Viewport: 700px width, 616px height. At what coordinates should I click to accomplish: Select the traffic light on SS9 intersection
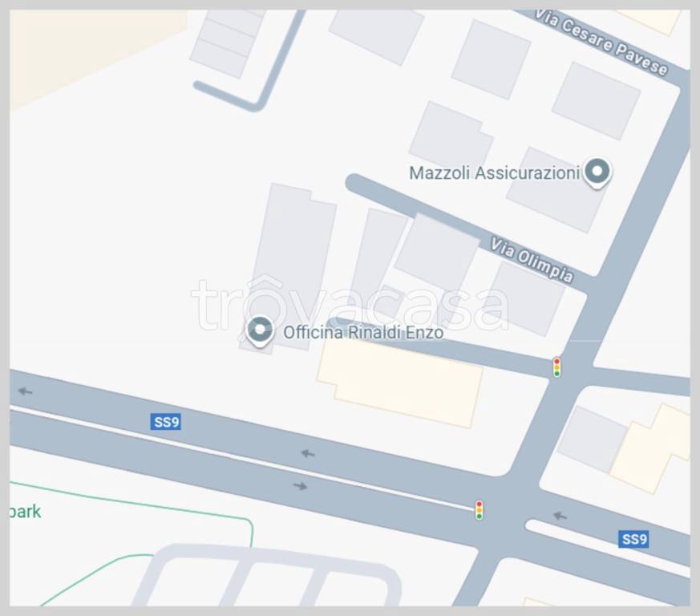(479, 510)
